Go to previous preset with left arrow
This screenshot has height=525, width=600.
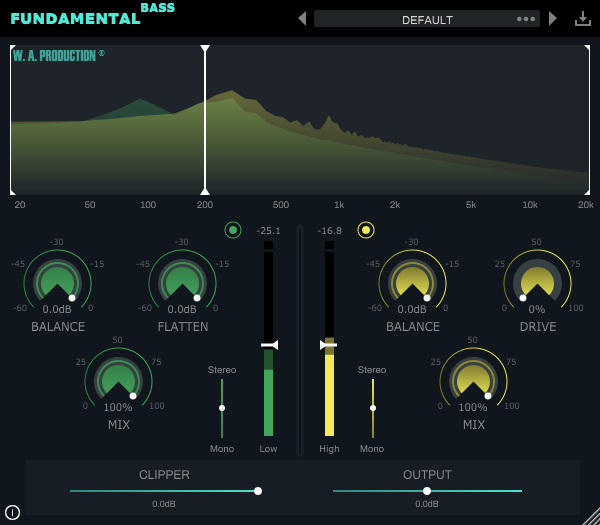click(x=302, y=19)
